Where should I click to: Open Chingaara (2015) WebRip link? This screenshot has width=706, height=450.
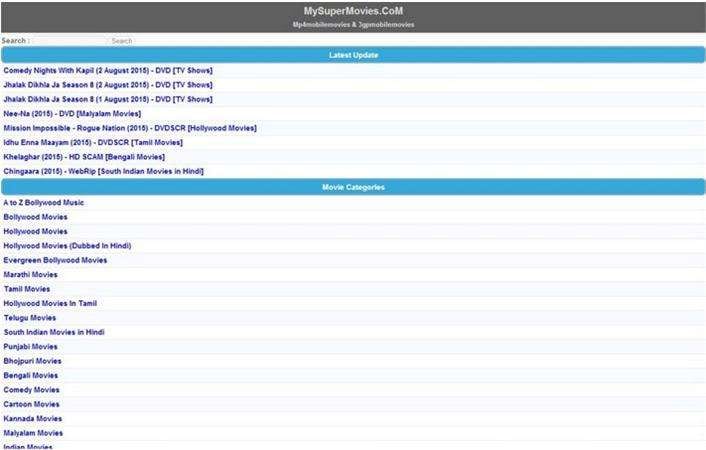103,171
